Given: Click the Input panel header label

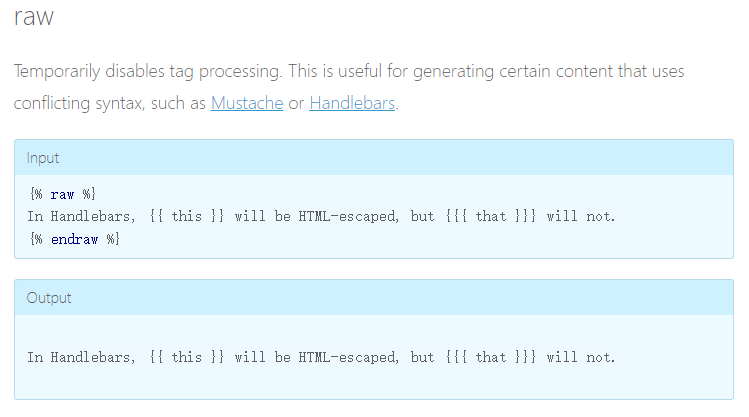Looking at the screenshot, I should (x=43, y=158).
